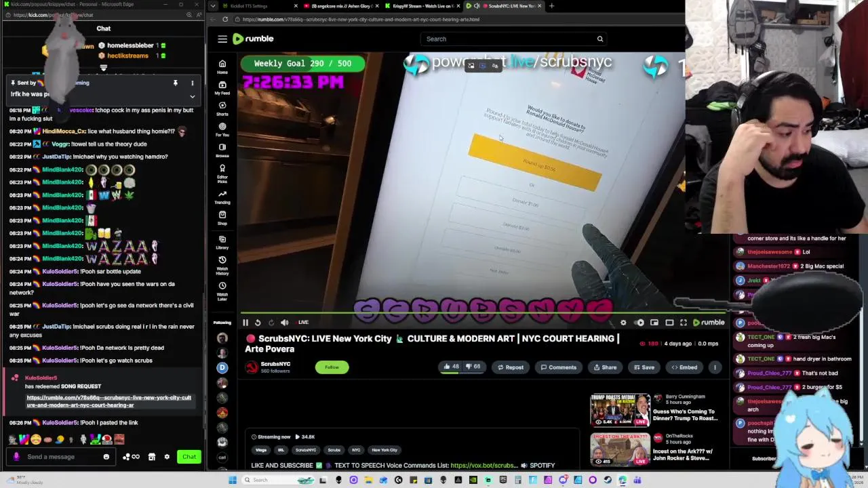
Task: Open the Embed option
Action: (684, 367)
